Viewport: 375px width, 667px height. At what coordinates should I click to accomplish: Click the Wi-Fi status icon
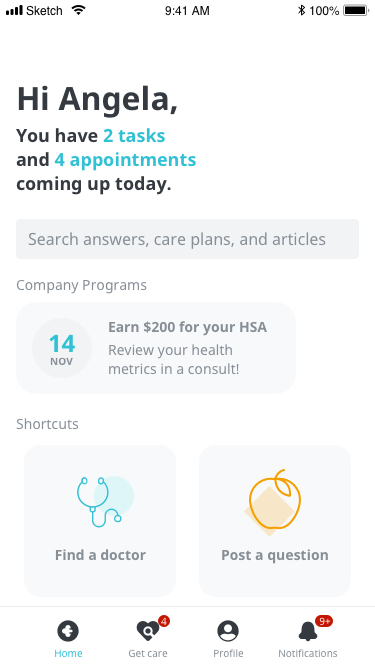pos(78,10)
